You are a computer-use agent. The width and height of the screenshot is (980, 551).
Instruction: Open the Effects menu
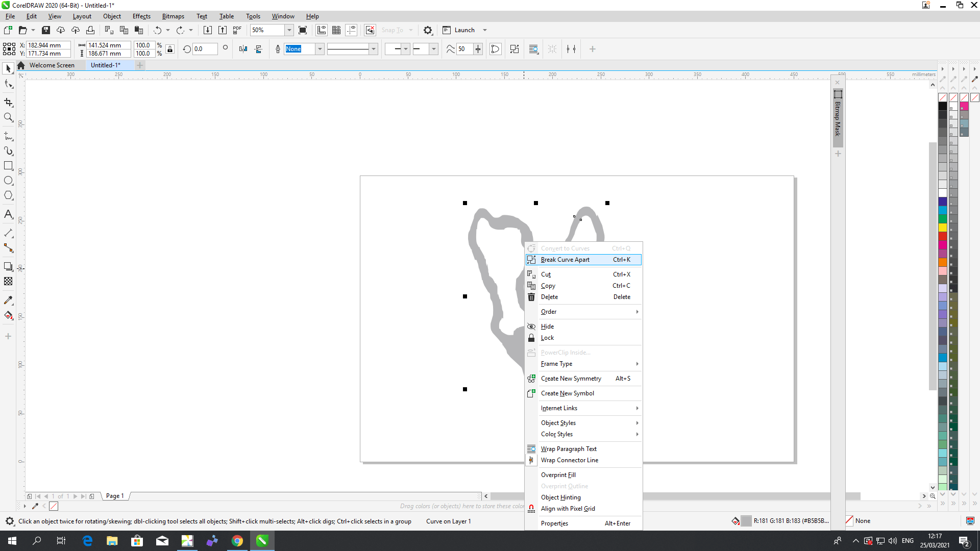141,16
